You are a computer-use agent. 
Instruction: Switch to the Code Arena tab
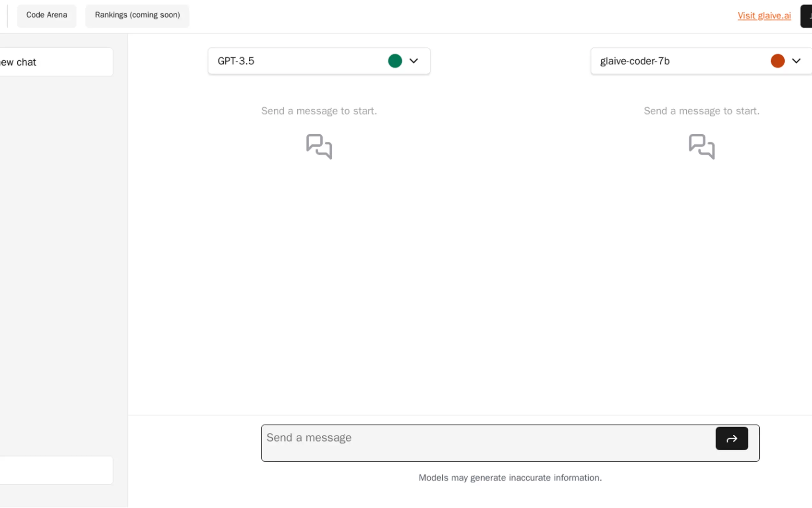pyautogui.click(x=47, y=15)
